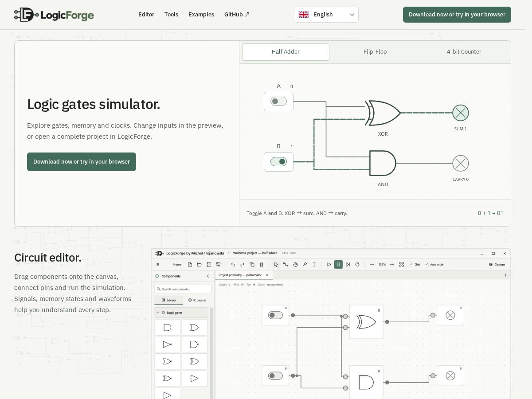Click the Copy icon in editor toolbar
The width and height of the screenshot is (532, 399).
(252, 265)
